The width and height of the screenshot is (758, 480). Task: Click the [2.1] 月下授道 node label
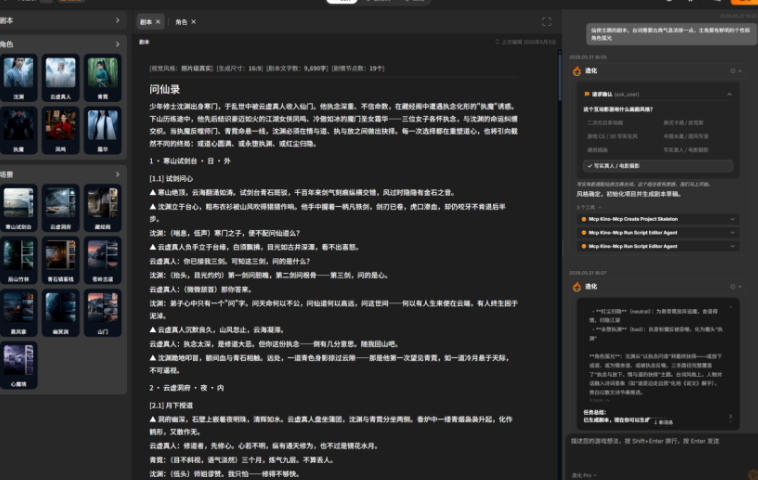click(x=171, y=405)
